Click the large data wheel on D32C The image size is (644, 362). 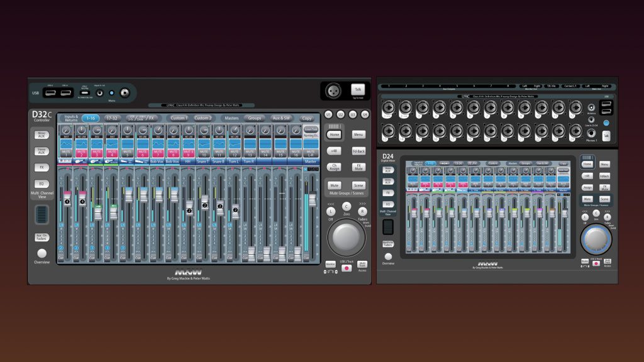(x=347, y=237)
